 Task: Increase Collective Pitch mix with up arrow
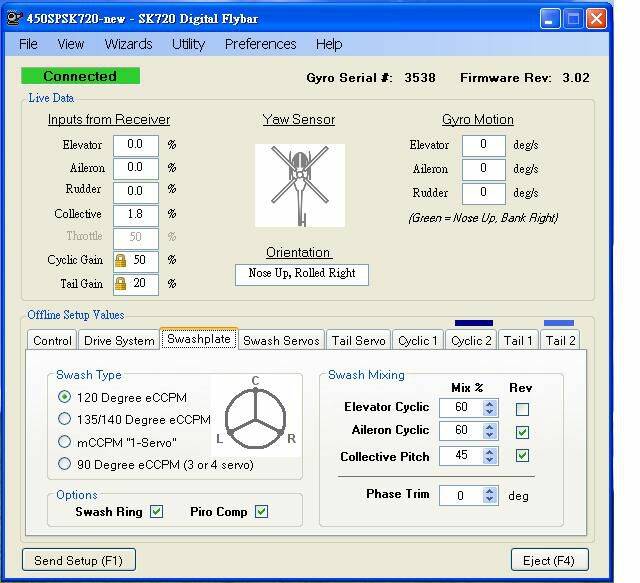point(489,452)
